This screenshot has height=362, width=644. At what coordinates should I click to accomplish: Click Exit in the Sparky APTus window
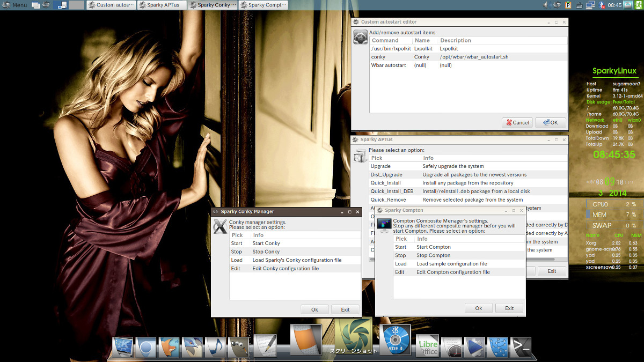(x=552, y=271)
